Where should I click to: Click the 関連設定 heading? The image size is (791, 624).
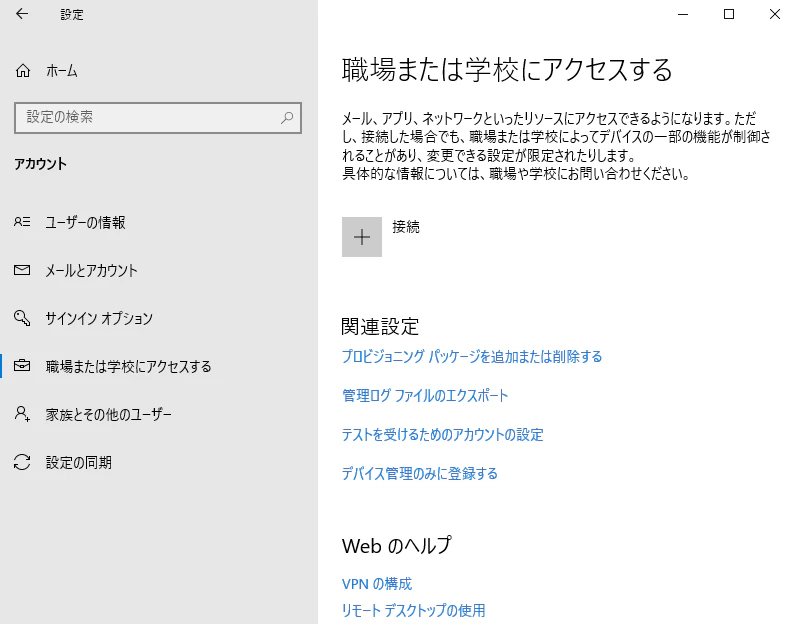(x=380, y=326)
